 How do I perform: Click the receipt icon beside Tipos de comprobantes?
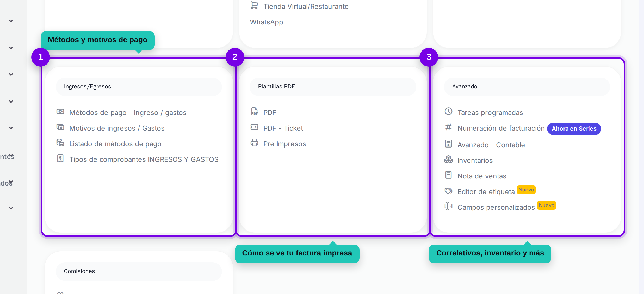tap(60, 158)
